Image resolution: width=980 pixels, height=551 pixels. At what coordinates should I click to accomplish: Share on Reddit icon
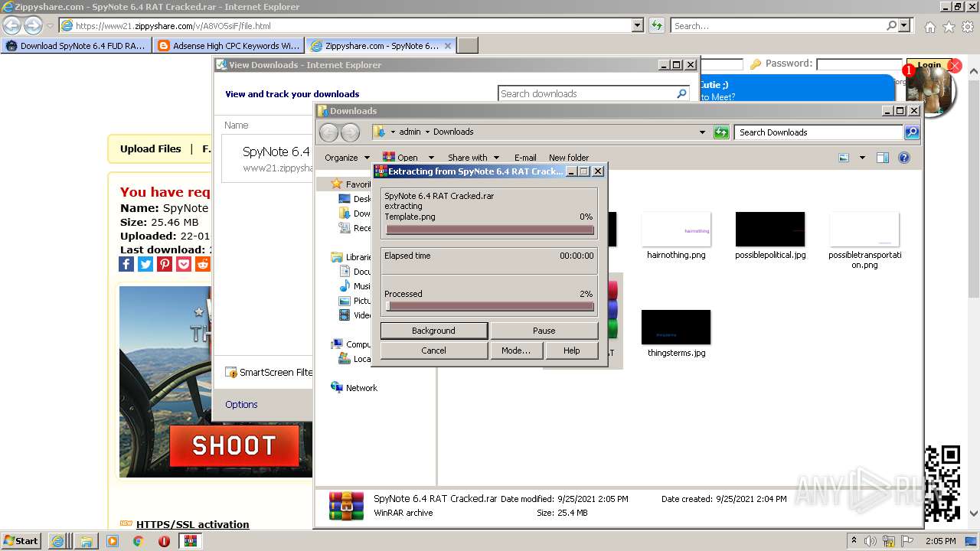202,264
